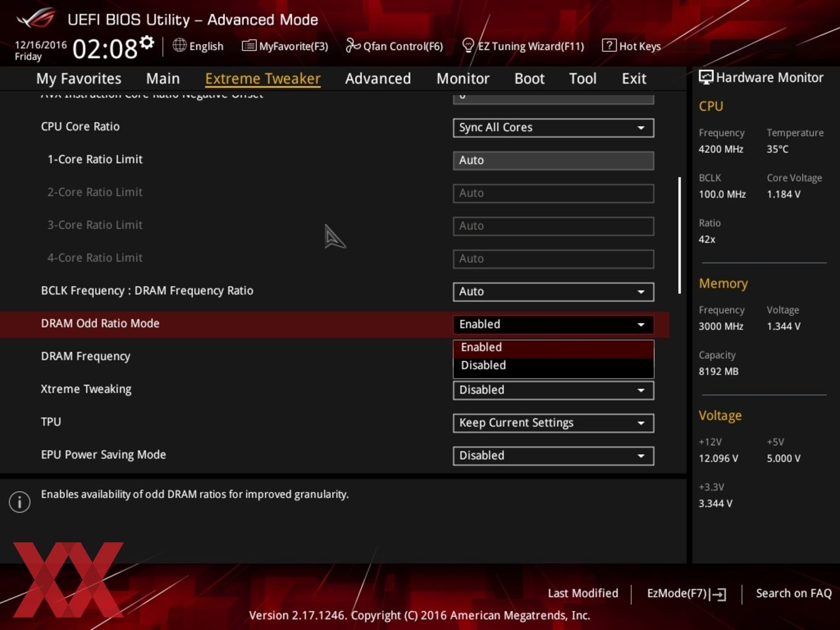Expand BCLK Frequency DRAM Ratio dropdown
Screen dimensions: 840x630
[553, 292]
